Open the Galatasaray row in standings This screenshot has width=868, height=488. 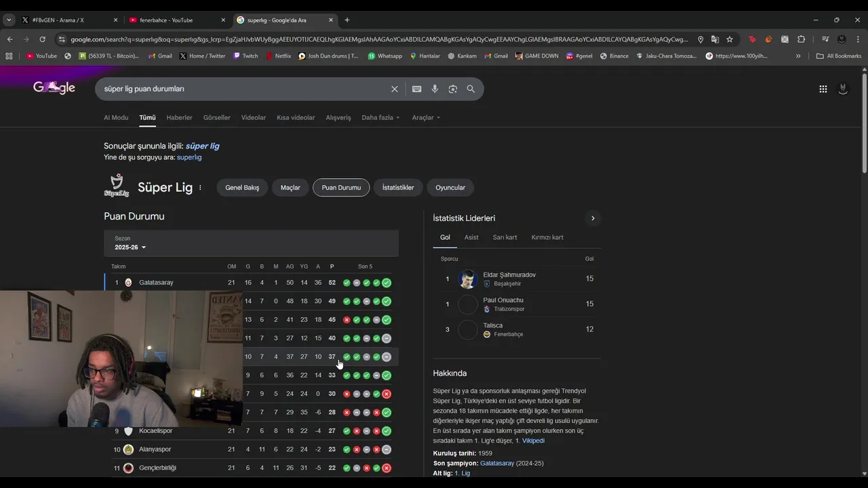(251, 283)
